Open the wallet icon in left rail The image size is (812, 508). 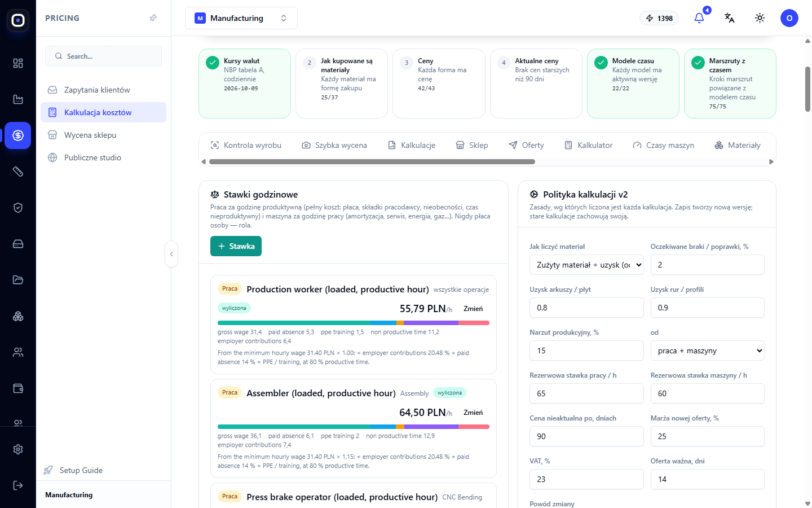[18, 388]
